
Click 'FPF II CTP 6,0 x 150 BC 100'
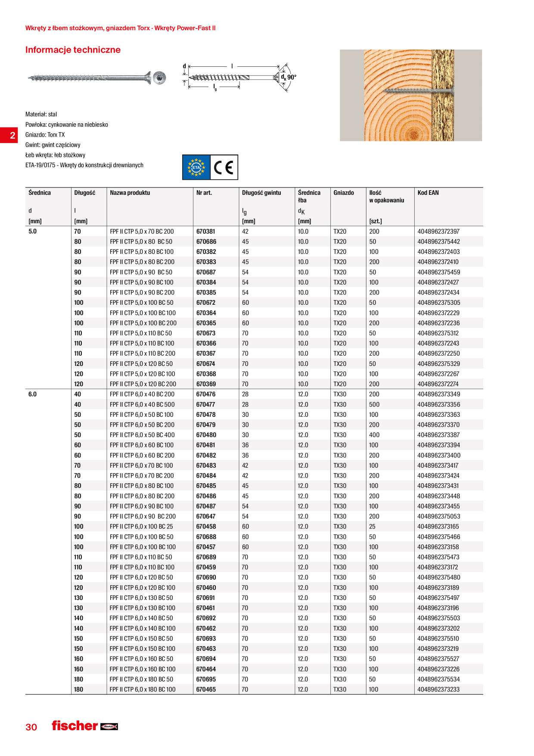tap(143, 649)
